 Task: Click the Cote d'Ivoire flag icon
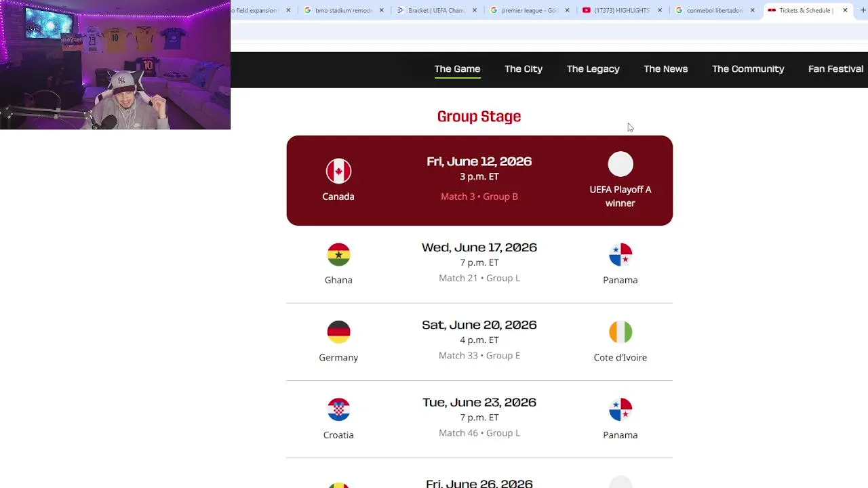click(620, 332)
